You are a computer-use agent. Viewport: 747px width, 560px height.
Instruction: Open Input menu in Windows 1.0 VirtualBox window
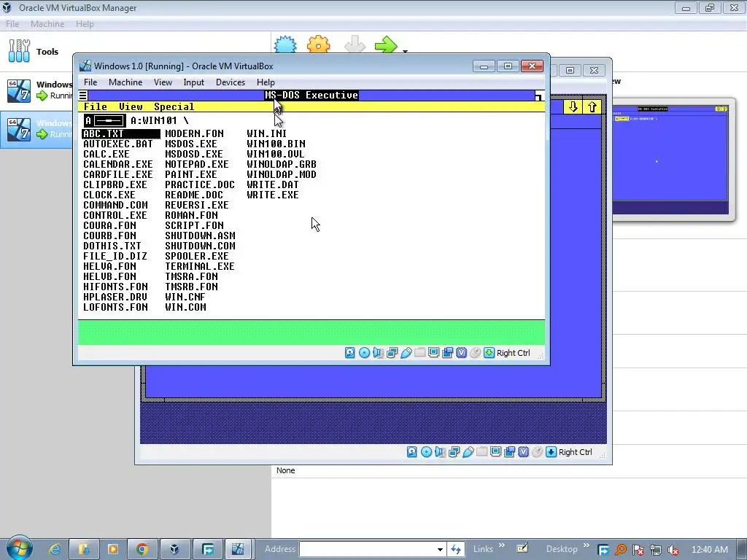tap(193, 82)
